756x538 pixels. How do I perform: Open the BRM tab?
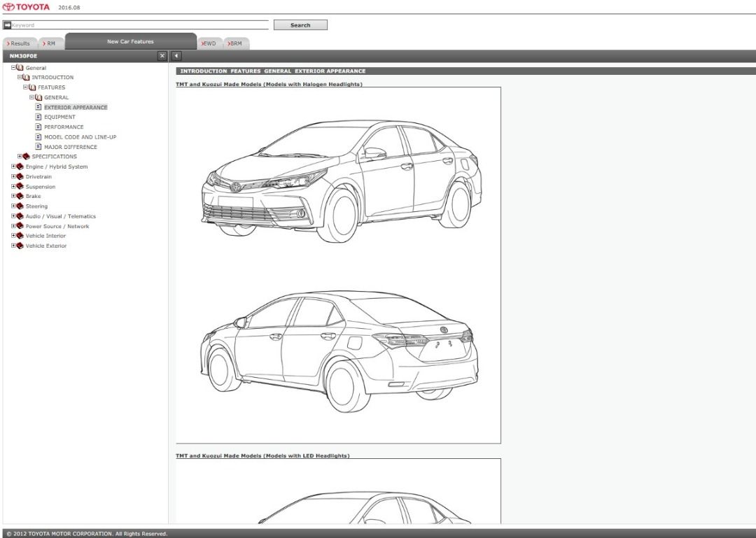pyautogui.click(x=236, y=43)
